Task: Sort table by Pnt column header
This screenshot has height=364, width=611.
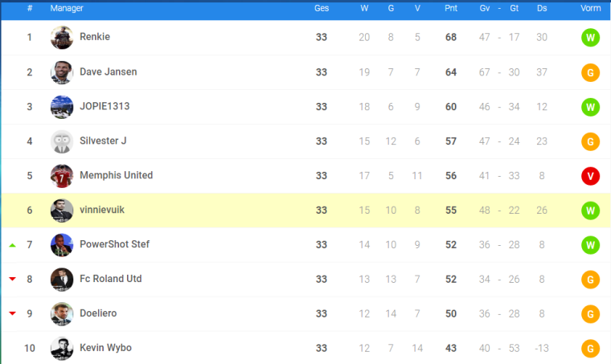Action: click(x=451, y=8)
